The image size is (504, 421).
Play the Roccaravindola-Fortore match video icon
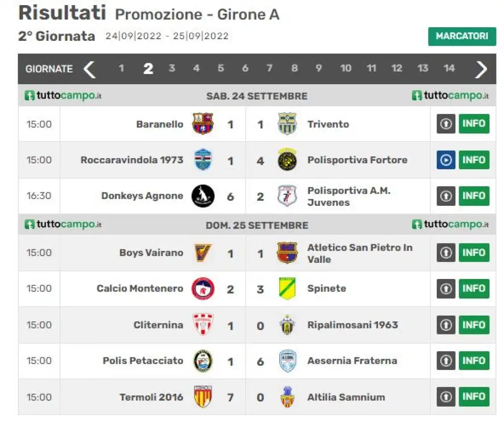click(446, 160)
